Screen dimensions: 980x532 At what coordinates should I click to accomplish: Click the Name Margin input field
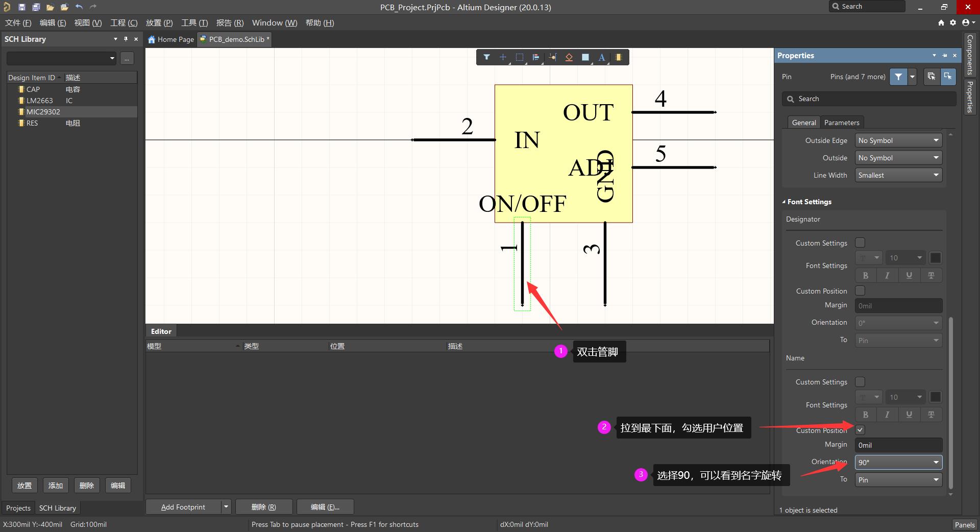click(x=898, y=445)
